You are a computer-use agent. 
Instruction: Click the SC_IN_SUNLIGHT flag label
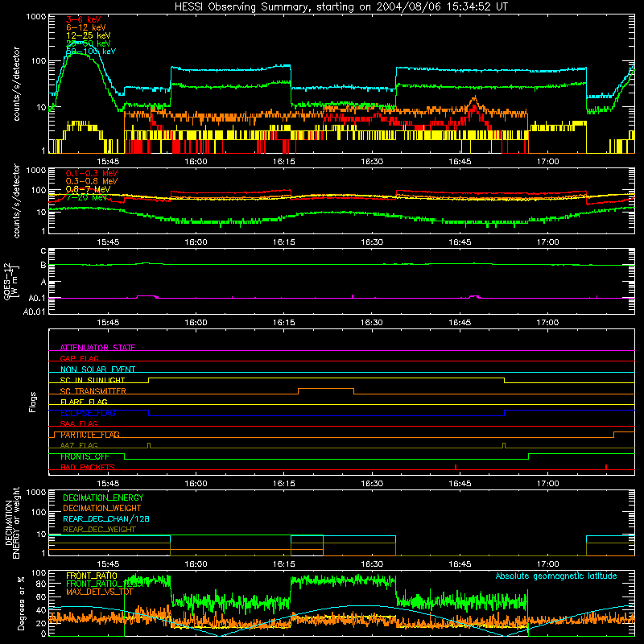93,380
